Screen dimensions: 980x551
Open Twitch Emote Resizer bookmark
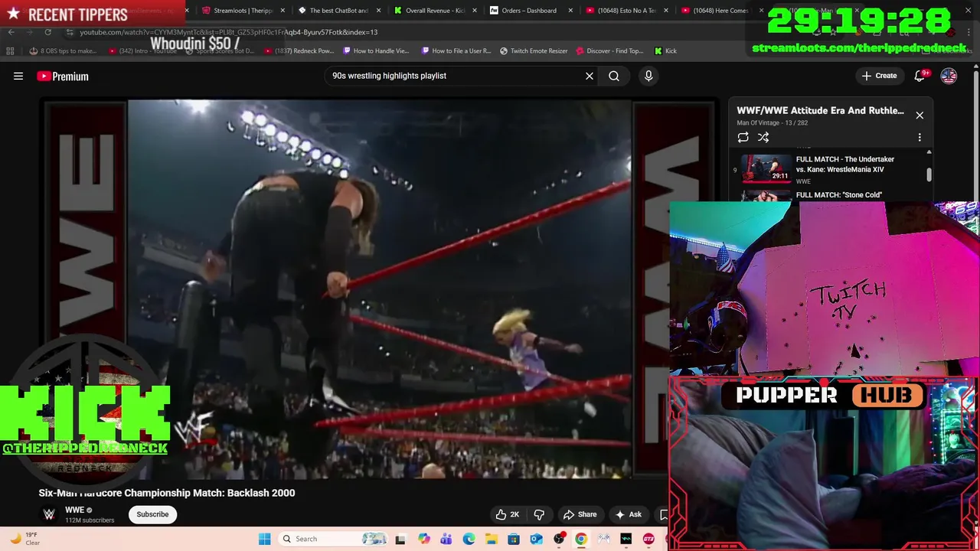[534, 51]
